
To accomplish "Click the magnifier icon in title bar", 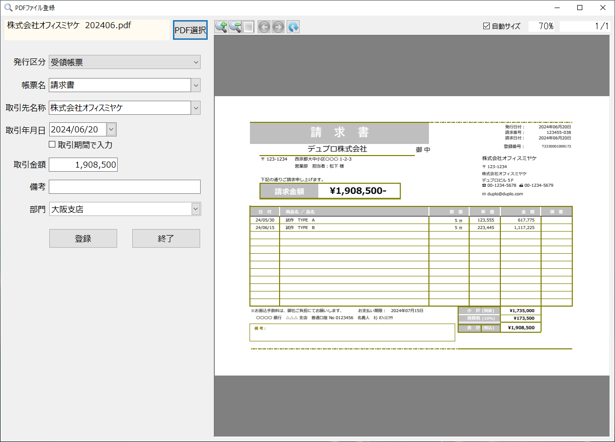I will click(x=8, y=7).
